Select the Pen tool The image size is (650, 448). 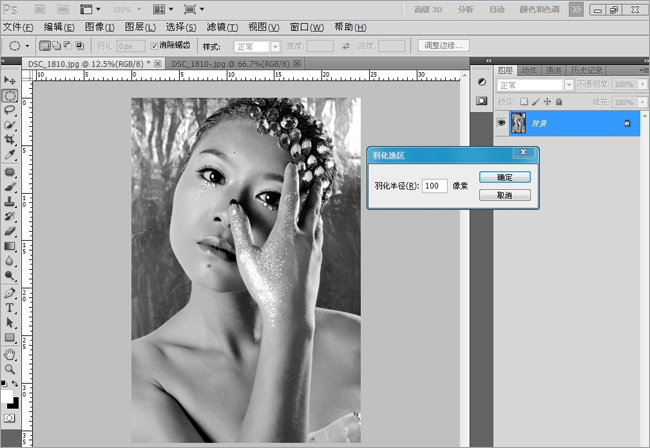[10, 293]
